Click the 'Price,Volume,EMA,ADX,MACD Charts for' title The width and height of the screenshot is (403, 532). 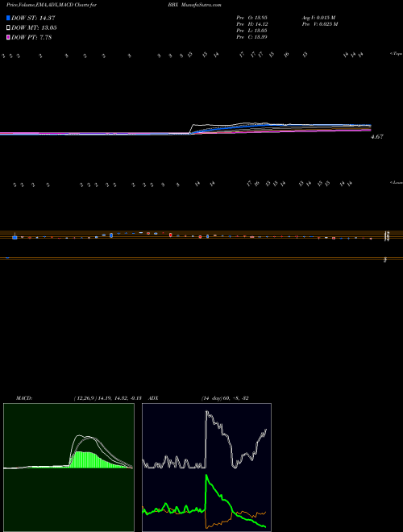pos(51,6)
